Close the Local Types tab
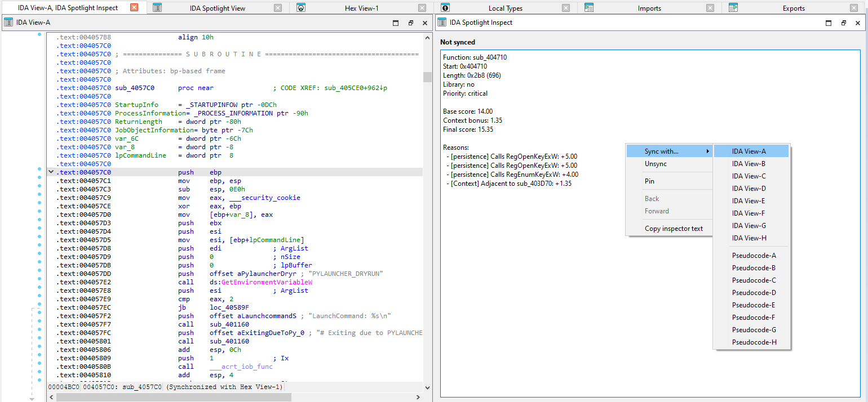Screen dimensions: 868x402 566,8
